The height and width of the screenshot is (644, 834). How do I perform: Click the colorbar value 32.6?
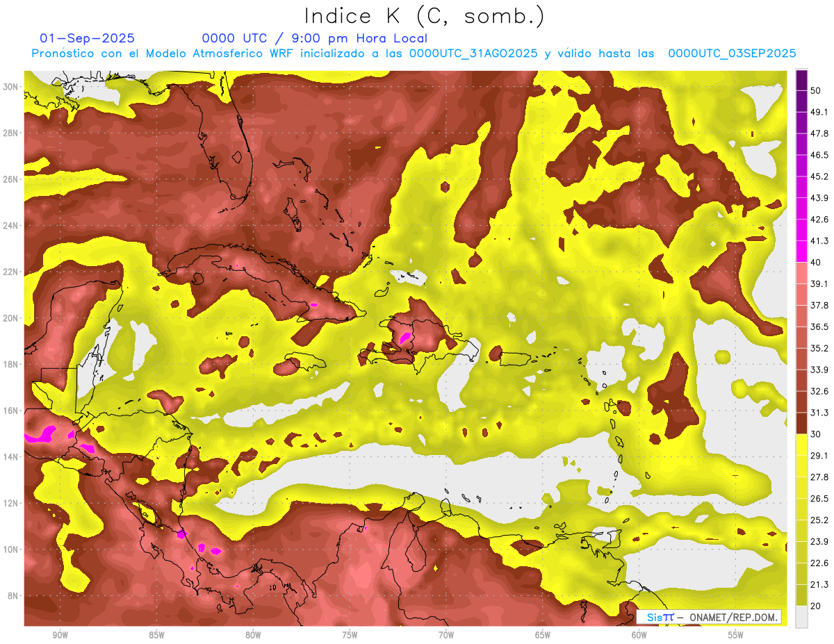[819, 391]
